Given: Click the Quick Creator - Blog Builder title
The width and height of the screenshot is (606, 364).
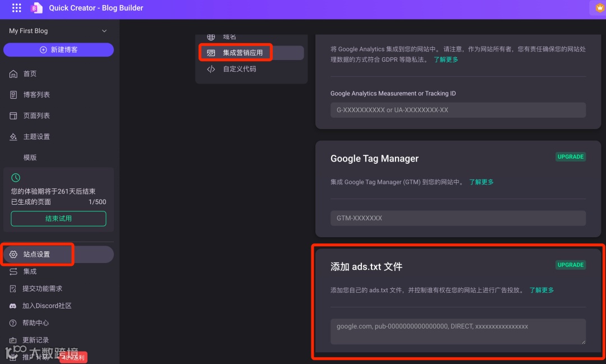Looking at the screenshot, I should point(96,8).
